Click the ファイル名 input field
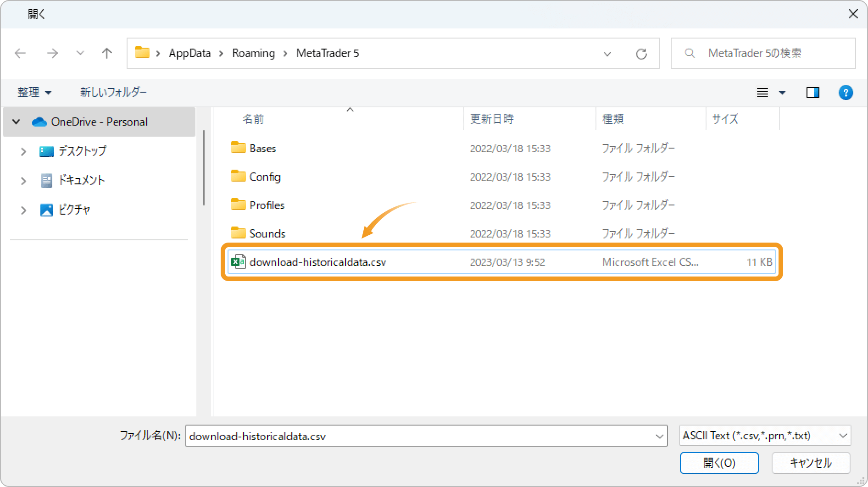Screen dimensions: 868x487 (x=426, y=436)
